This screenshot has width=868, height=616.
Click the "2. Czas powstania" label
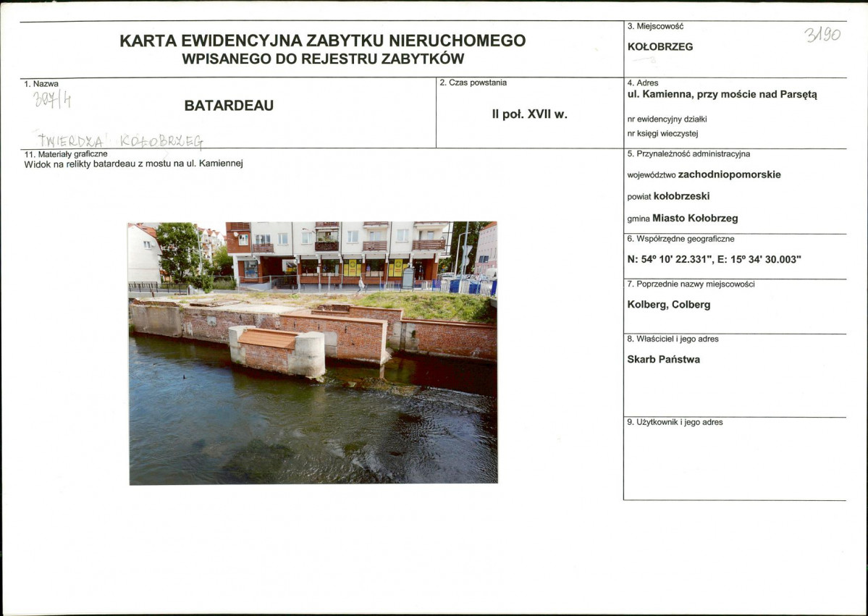473,83
